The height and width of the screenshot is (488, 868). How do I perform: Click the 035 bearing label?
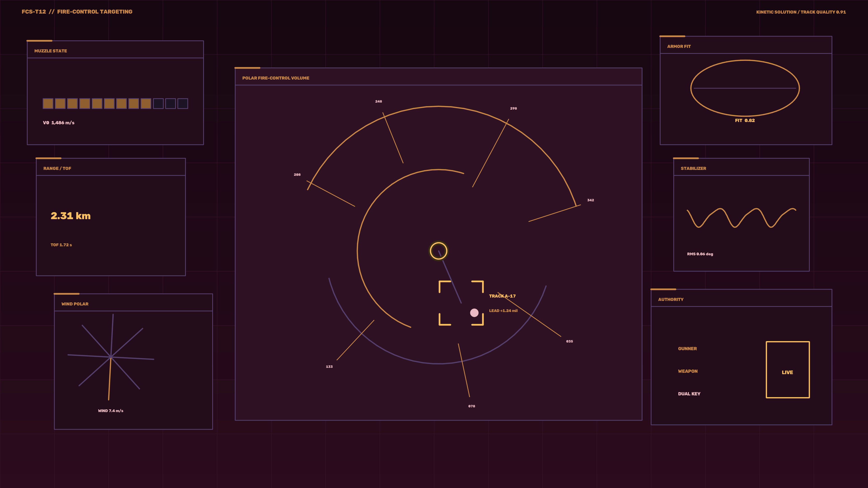coord(569,341)
